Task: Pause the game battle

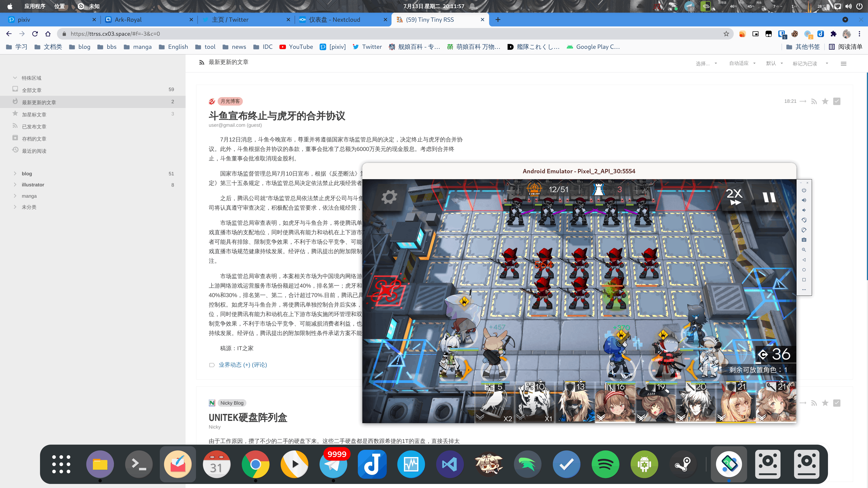Action: point(769,197)
